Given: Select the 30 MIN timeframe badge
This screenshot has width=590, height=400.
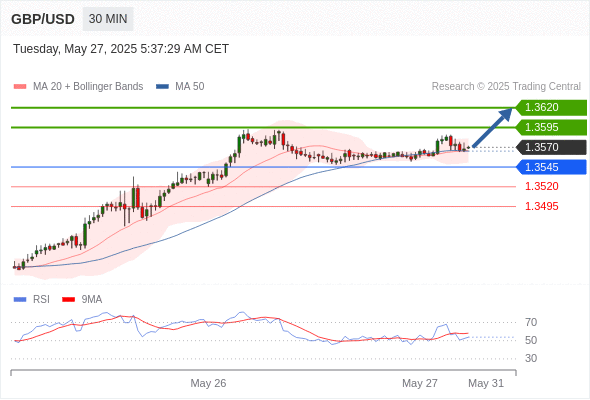Looking at the screenshot, I should 108,19.
